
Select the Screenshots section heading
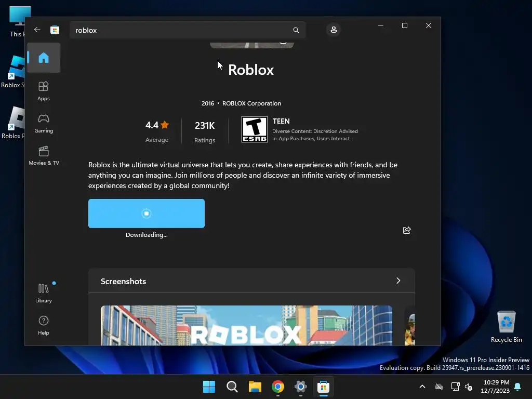point(123,281)
